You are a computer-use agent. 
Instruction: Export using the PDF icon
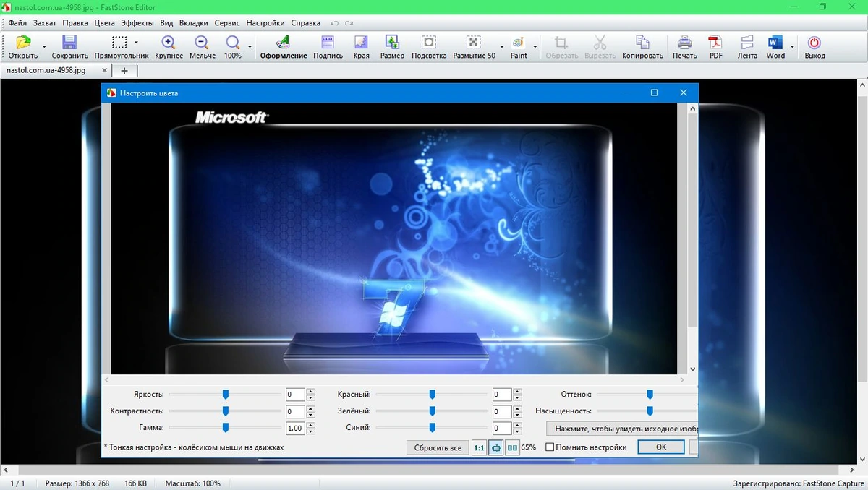tap(715, 43)
